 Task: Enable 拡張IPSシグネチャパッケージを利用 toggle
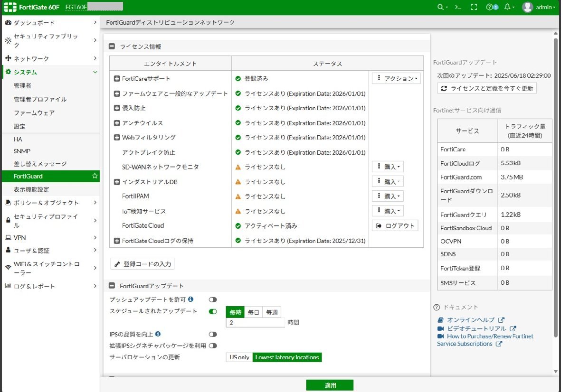click(x=212, y=346)
